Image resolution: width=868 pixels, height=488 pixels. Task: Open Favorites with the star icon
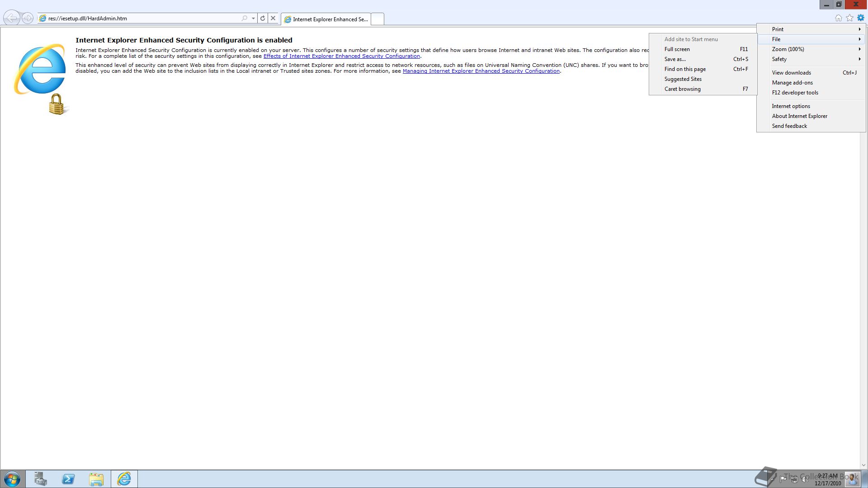[x=850, y=18]
